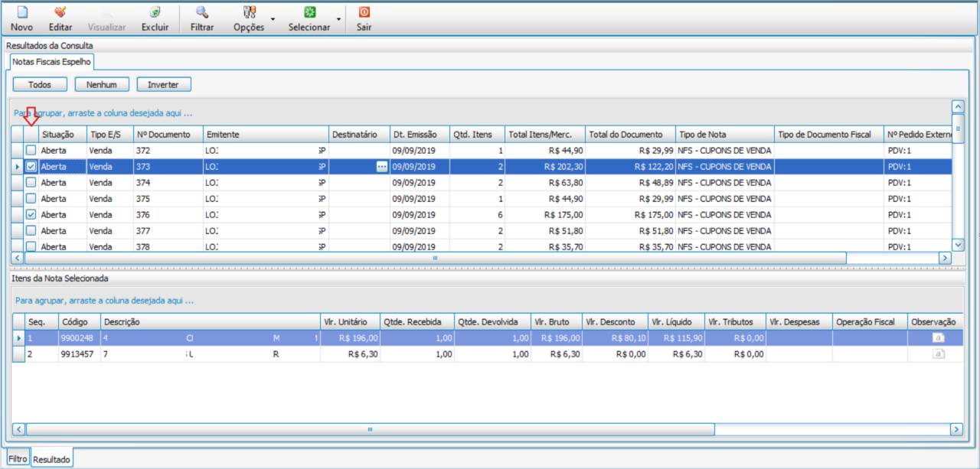This screenshot has width=980, height=469.
Task: Check the box for document 375
Action: [x=31, y=199]
